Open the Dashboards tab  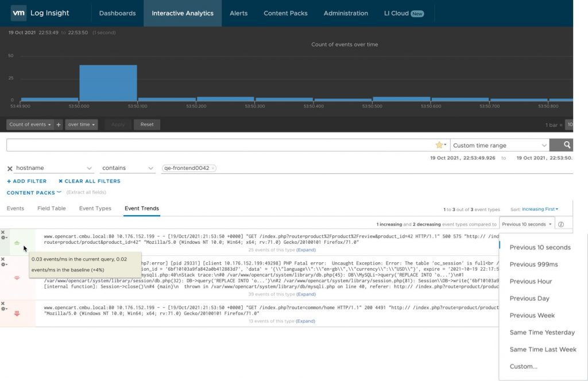[x=117, y=13]
